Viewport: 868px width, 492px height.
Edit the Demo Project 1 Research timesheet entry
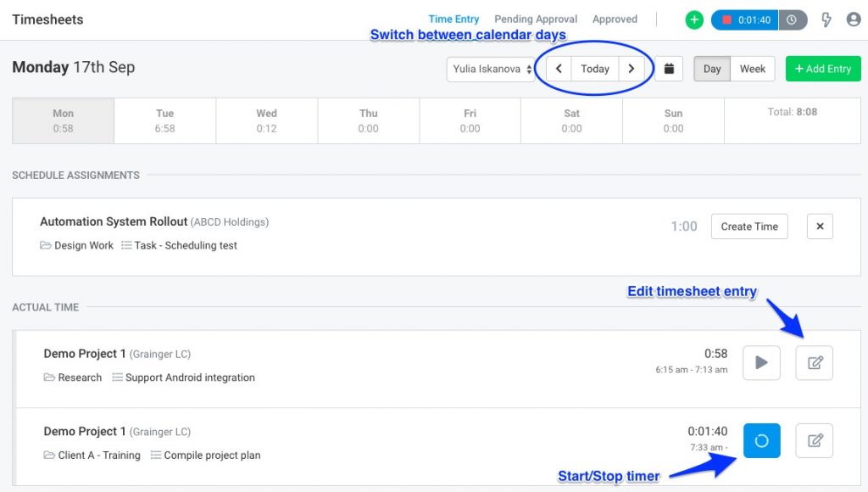coord(813,362)
